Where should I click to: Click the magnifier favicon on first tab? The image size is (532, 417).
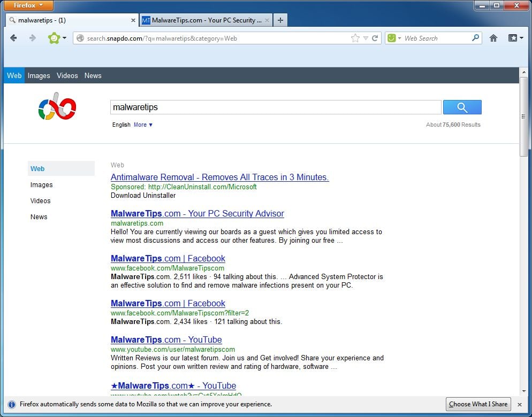12,20
